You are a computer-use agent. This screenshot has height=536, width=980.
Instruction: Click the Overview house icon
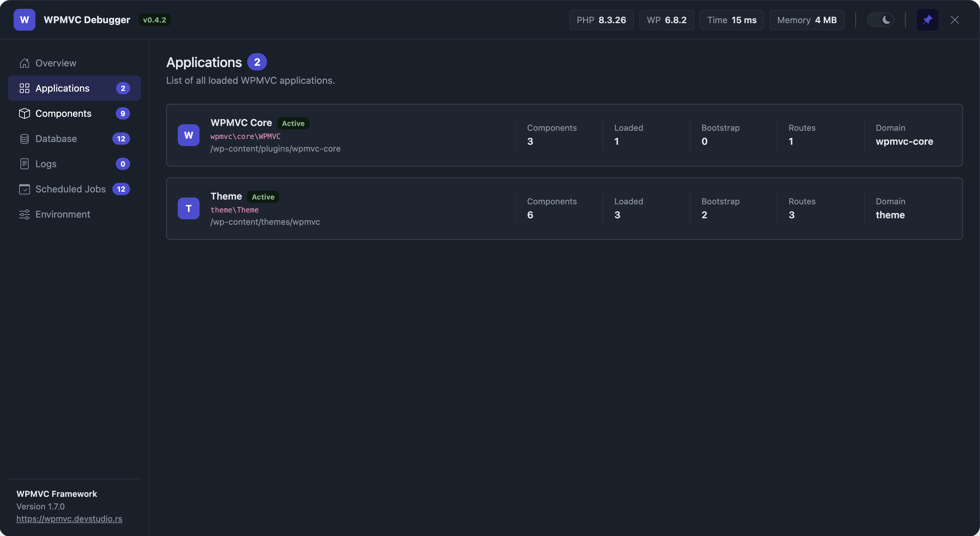point(25,63)
